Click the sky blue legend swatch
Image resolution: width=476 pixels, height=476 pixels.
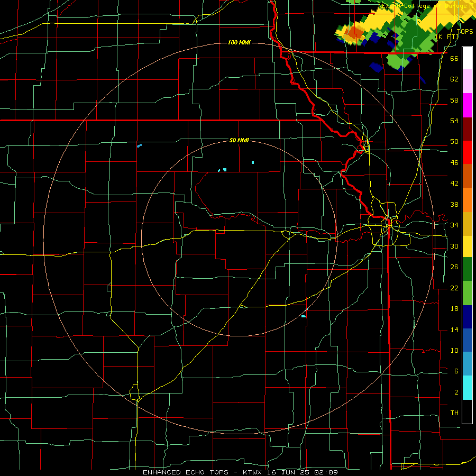click(x=467, y=364)
